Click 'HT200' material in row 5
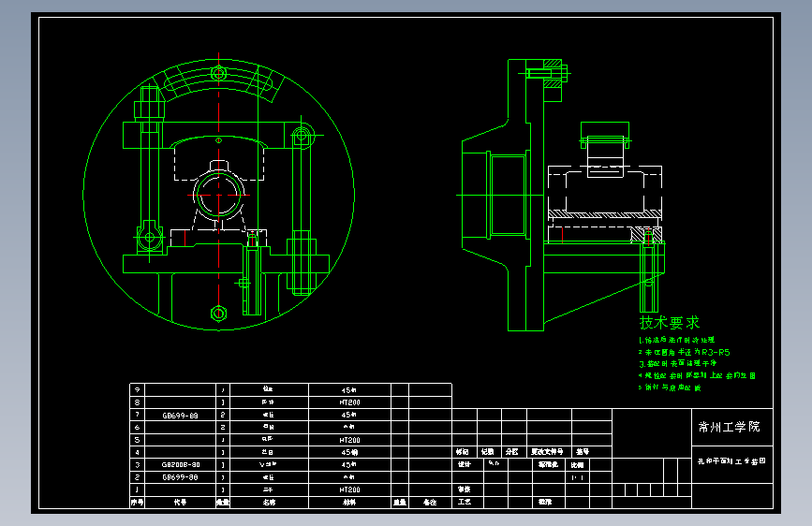This screenshot has height=526, width=812. (x=349, y=440)
